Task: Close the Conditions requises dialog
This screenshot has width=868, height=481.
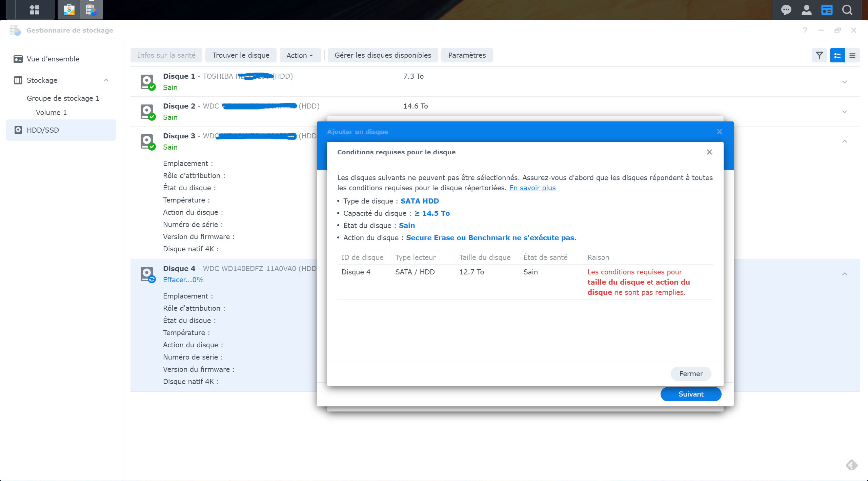Action: coord(709,152)
